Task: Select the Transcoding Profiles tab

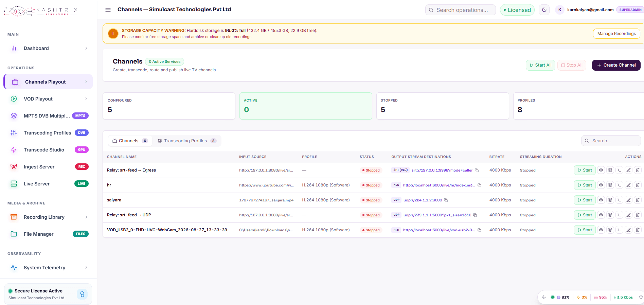Action: point(187,141)
